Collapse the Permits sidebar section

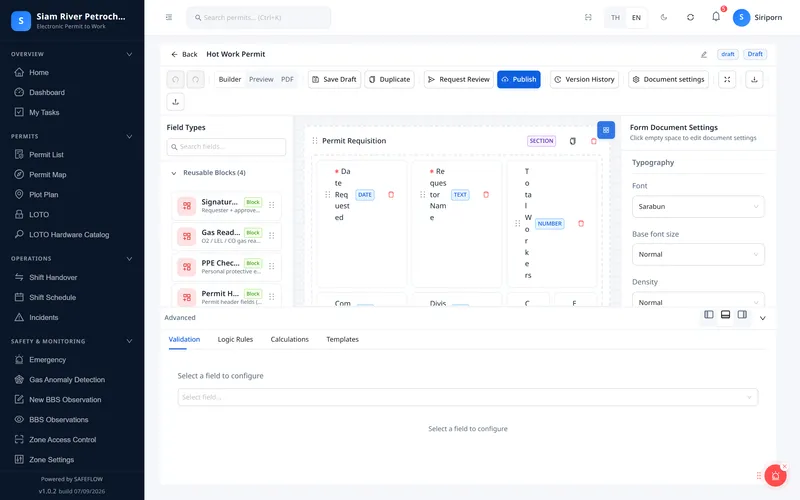click(129, 136)
